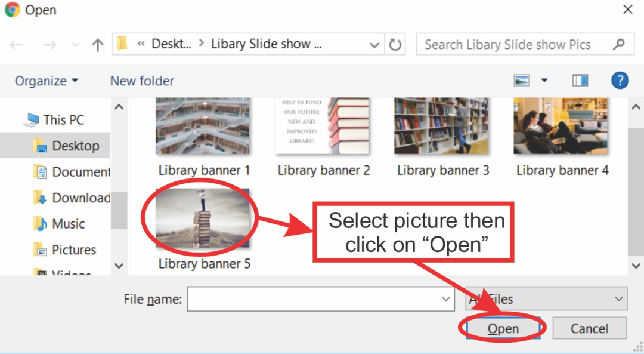This screenshot has height=354, width=644.
Task: Click the Forward navigation arrow
Action: click(49, 44)
